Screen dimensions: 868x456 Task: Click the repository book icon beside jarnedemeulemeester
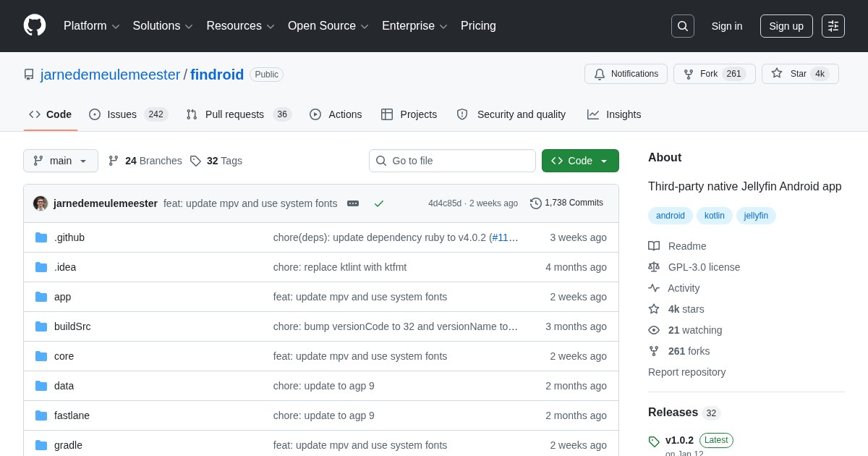point(29,75)
